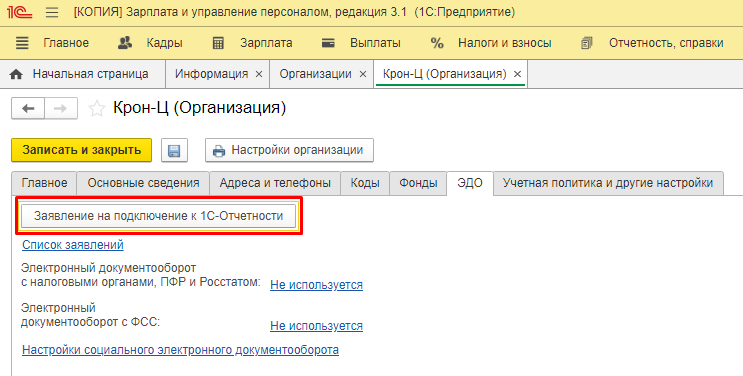Open the Фонды tab
This screenshot has width=743, height=376.
[418, 183]
